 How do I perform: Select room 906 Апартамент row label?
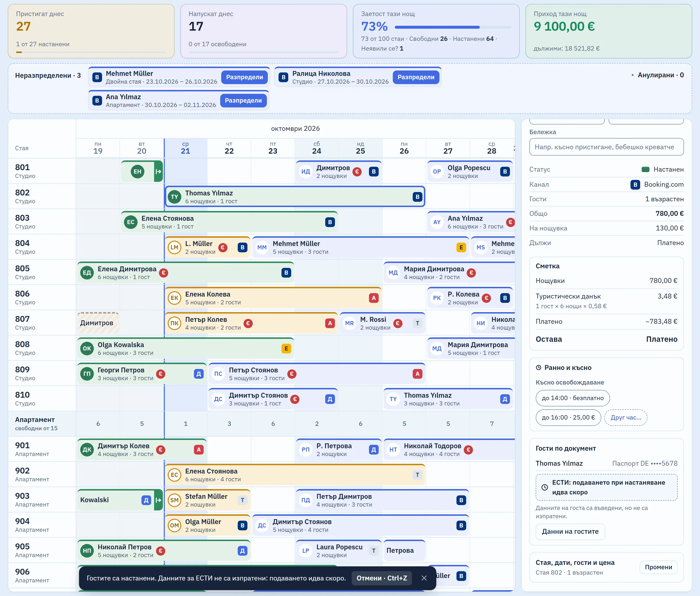(42, 575)
